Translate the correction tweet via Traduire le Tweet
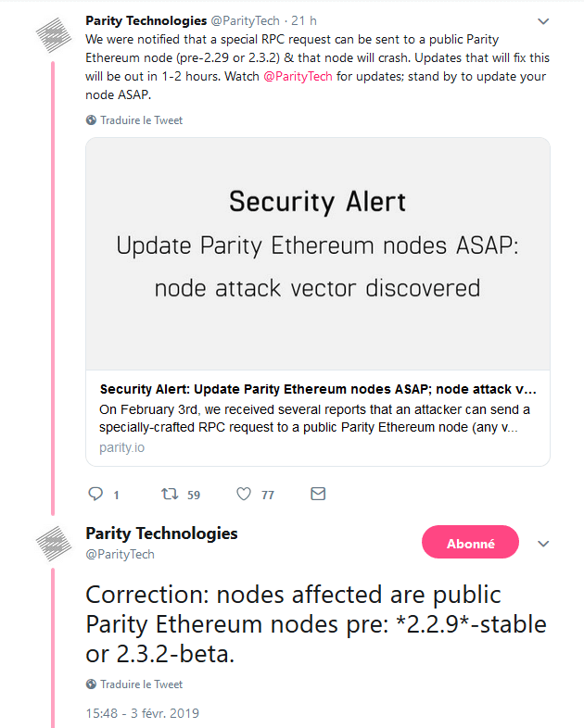584x728 pixels. pos(141,684)
